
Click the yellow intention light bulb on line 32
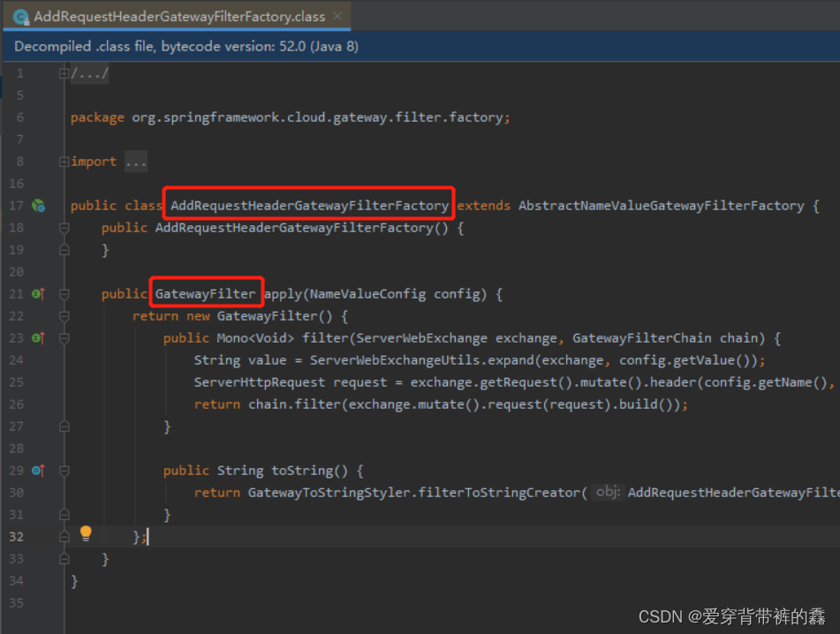click(86, 533)
